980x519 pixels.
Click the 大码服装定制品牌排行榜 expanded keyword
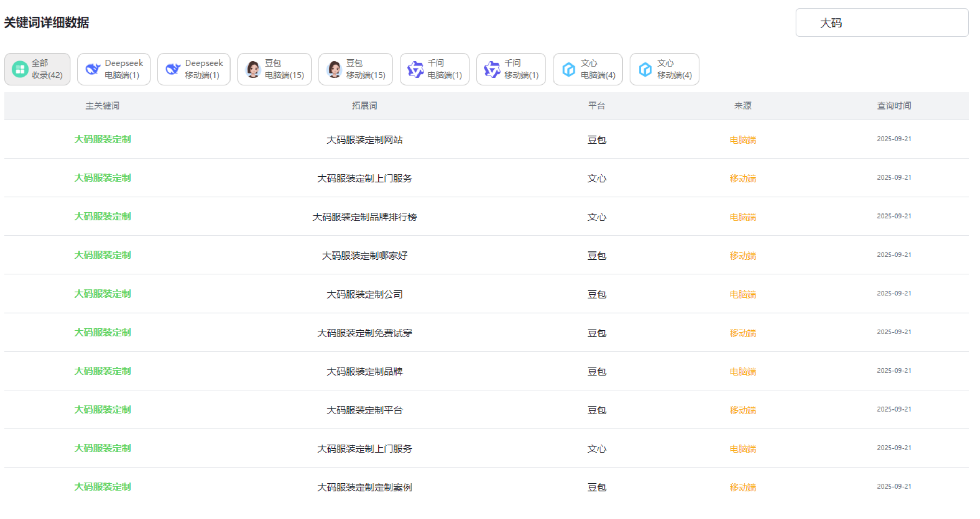(x=364, y=217)
